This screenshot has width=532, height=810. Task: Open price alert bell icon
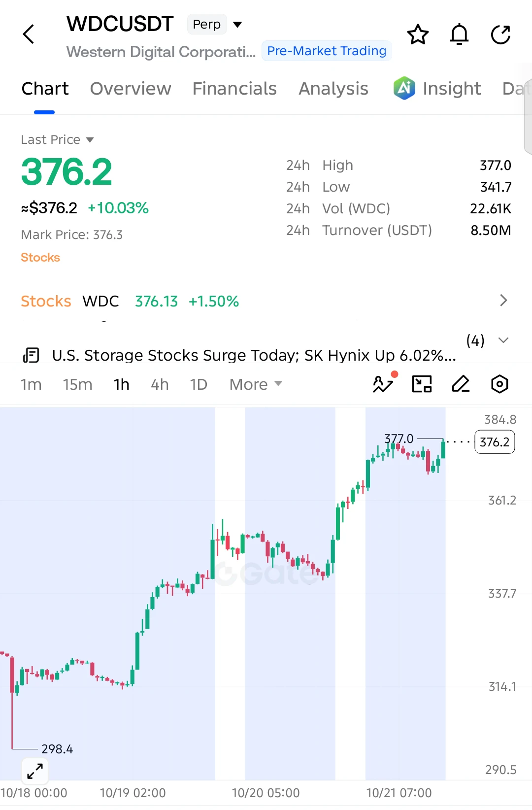tap(459, 34)
